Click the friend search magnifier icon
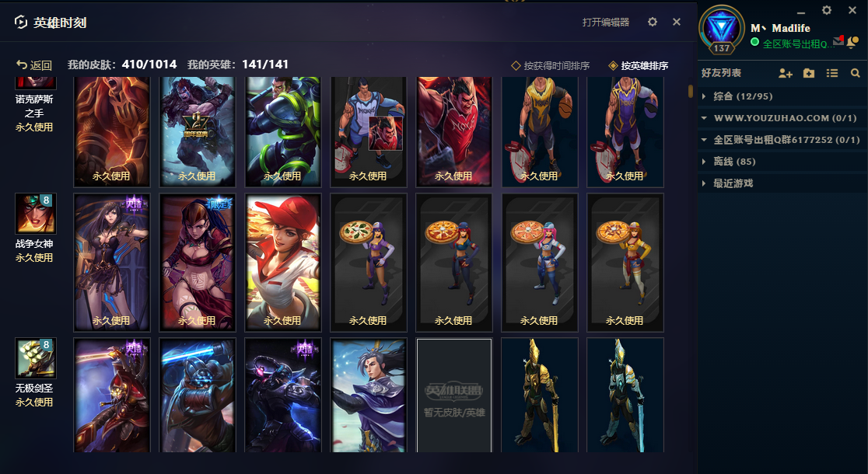 coord(856,73)
